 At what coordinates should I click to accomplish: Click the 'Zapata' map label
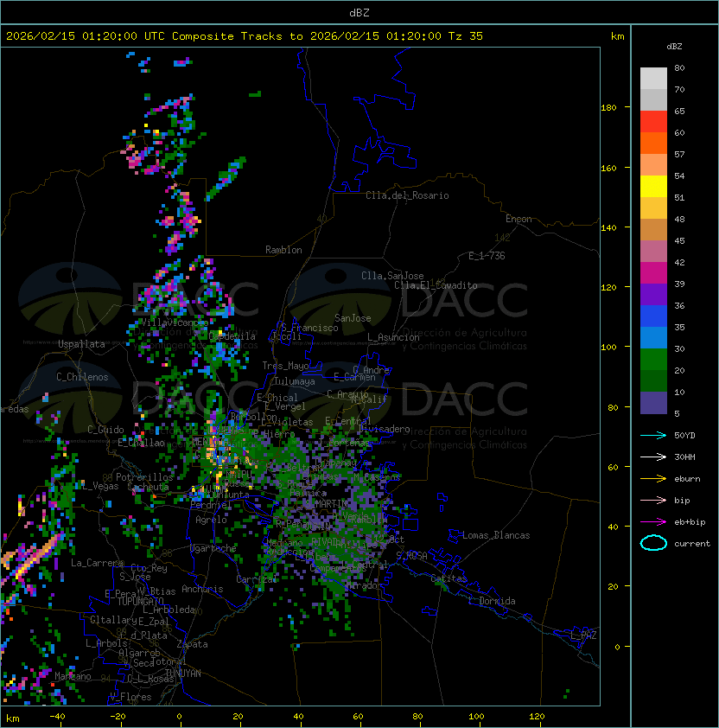click(192, 644)
